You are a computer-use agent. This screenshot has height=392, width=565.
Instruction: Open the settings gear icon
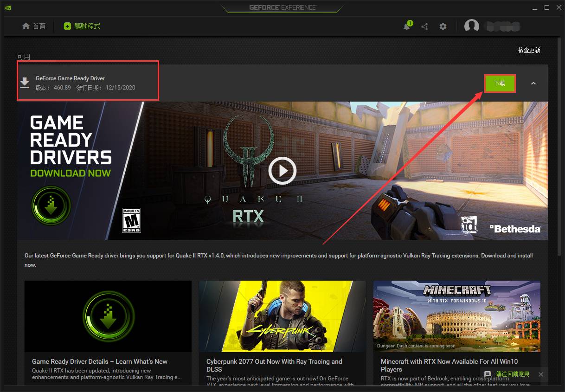[x=443, y=26]
